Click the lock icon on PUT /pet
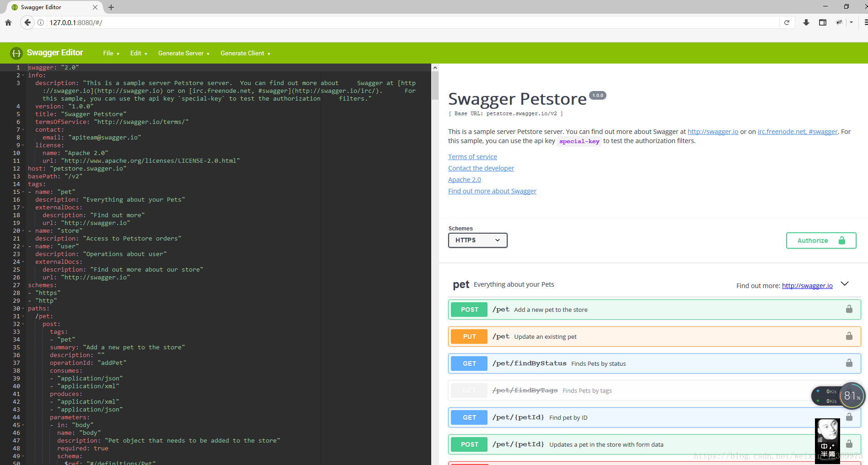Screen dimensions: 868x465 tap(849, 337)
